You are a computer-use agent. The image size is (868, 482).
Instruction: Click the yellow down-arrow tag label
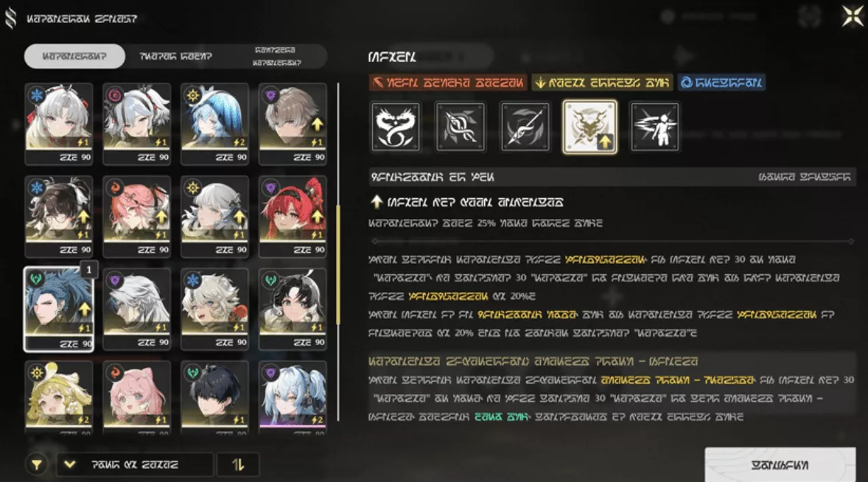(x=602, y=83)
